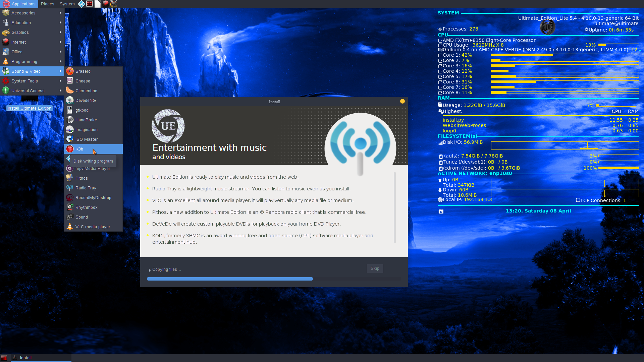Launch VLC media player

pyautogui.click(x=94, y=227)
